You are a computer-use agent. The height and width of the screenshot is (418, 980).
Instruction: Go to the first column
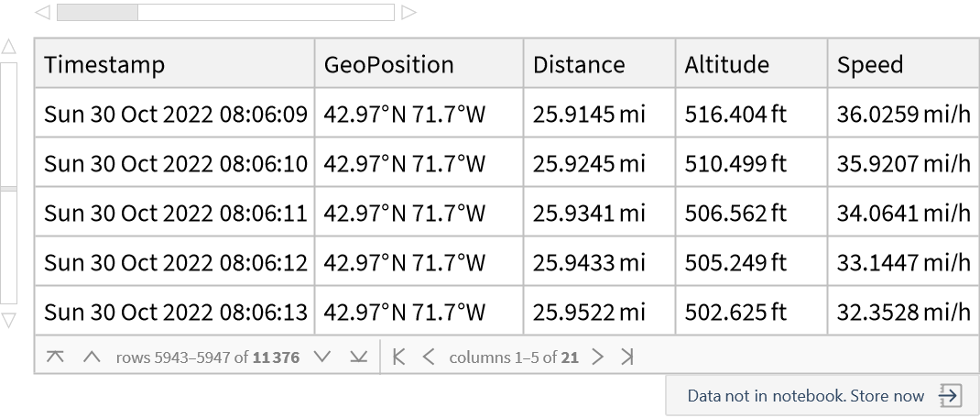pyautogui.click(x=398, y=357)
